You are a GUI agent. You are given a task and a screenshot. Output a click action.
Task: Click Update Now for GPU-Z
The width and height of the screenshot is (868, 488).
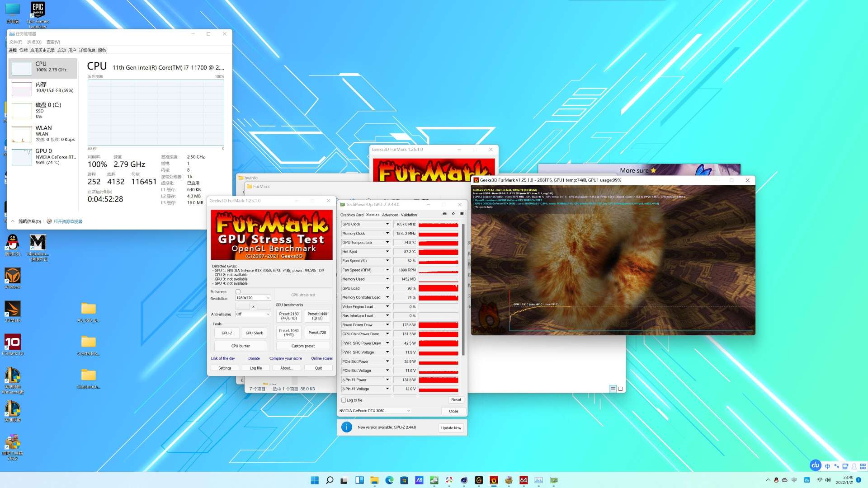451,428
